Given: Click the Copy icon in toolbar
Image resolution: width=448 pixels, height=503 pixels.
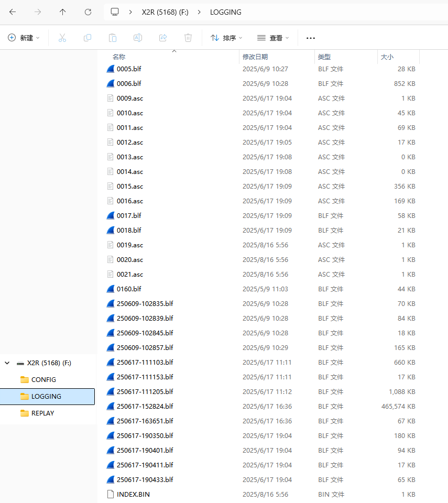Looking at the screenshot, I should coord(88,38).
